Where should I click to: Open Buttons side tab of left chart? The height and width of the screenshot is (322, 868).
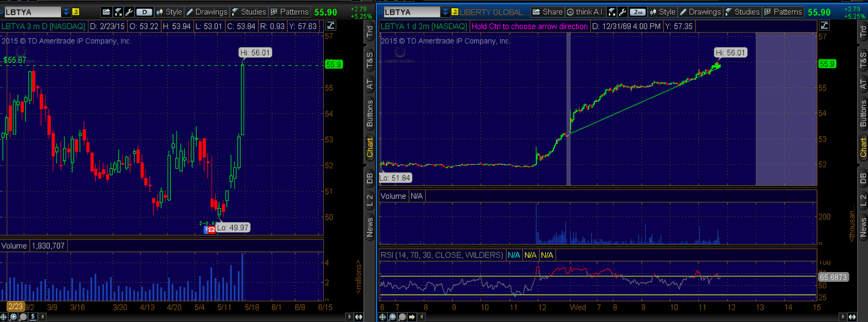coord(370,113)
